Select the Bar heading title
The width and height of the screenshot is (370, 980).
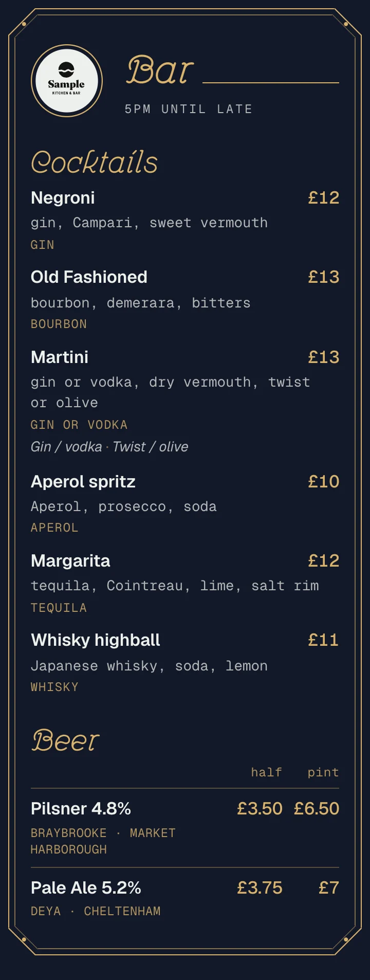(x=160, y=70)
